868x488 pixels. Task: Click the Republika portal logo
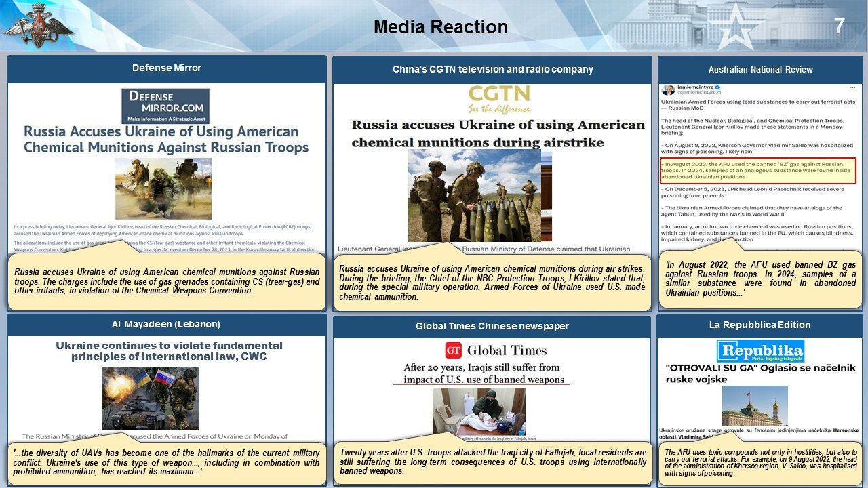[760, 351]
